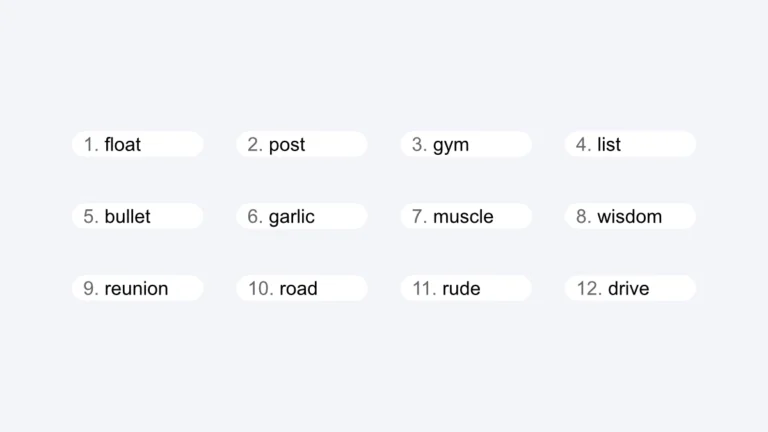The height and width of the screenshot is (432, 768).
Task: Choose the 'drive' option
Action: (629, 289)
